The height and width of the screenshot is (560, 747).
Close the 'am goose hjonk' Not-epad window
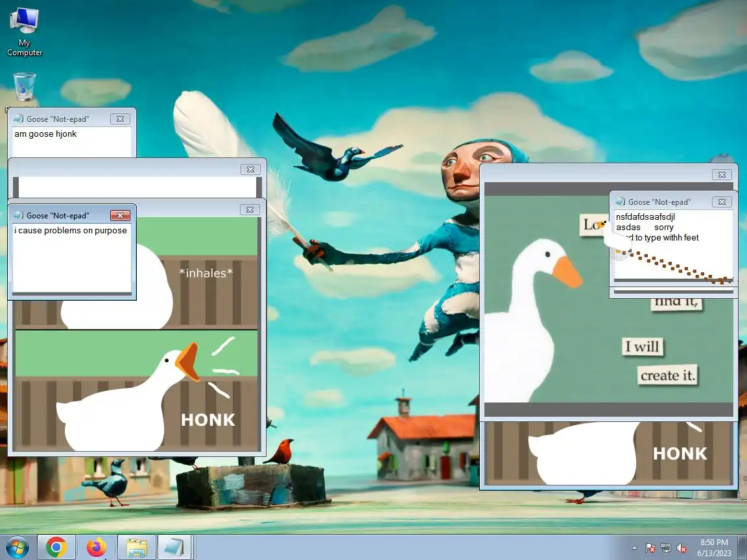[x=120, y=119]
